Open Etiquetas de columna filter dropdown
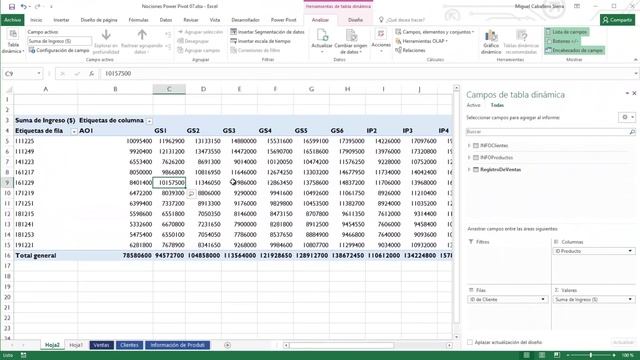640x360 pixels. [x=149, y=121]
